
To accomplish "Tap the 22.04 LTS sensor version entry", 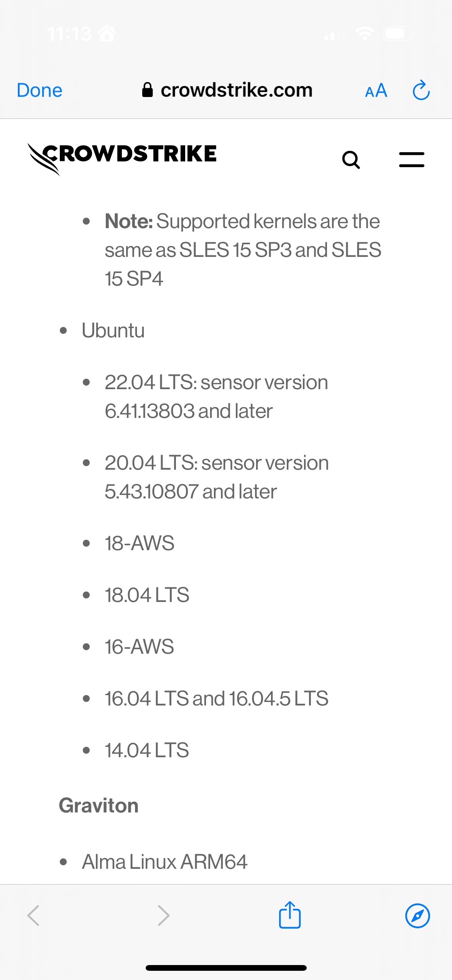I will pos(216,396).
